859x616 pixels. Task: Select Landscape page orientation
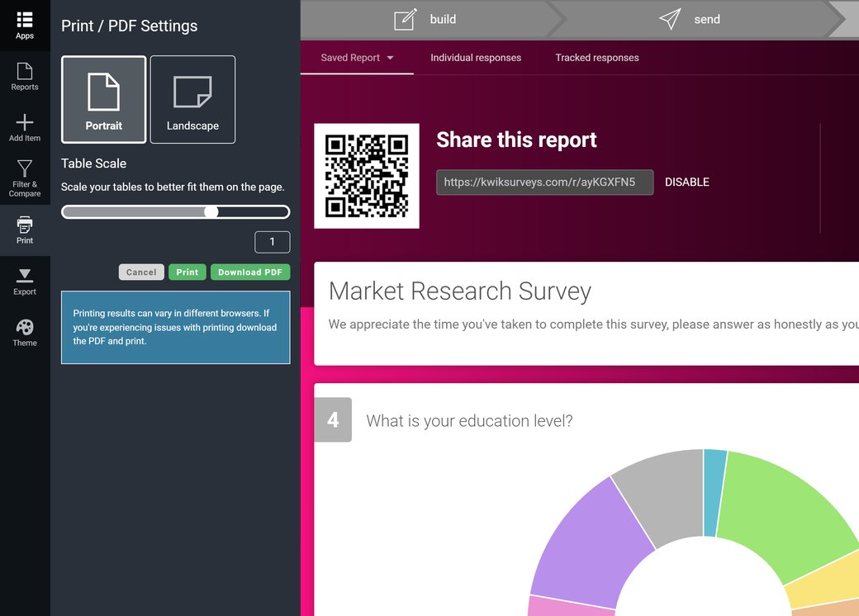[x=192, y=99]
